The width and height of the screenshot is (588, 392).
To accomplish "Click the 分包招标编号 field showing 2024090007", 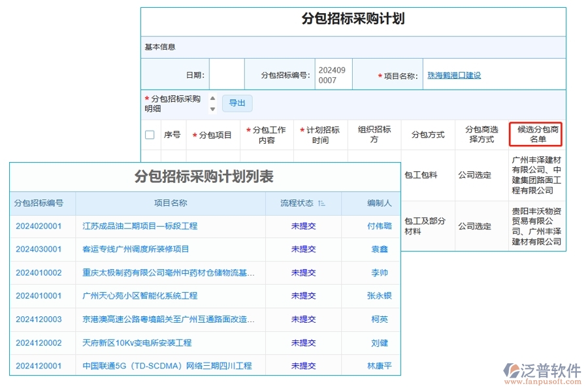I will pyautogui.click(x=333, y=74).
